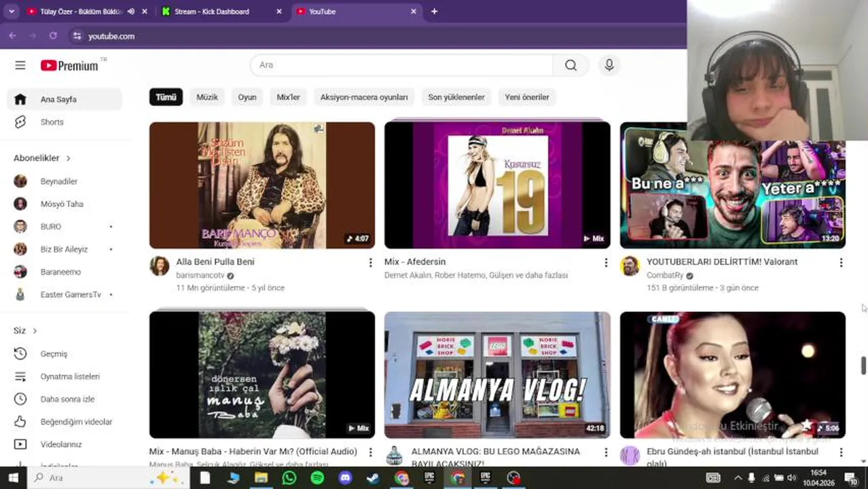Open Biz Bir Aileyiz channel

[x=65, y=249]
